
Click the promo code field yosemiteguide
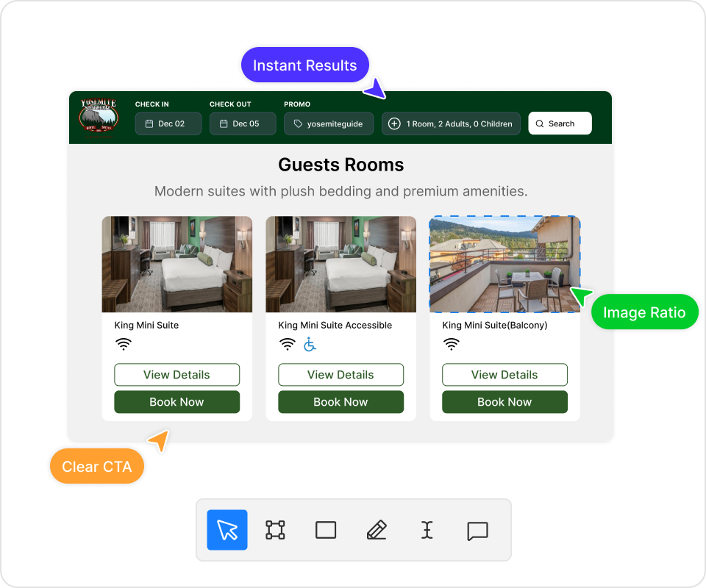[x=329, y=123]
